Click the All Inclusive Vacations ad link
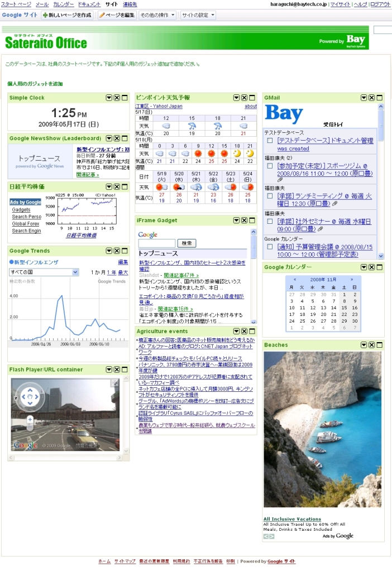This screenshot has height=571, width=392. point(292,519)
